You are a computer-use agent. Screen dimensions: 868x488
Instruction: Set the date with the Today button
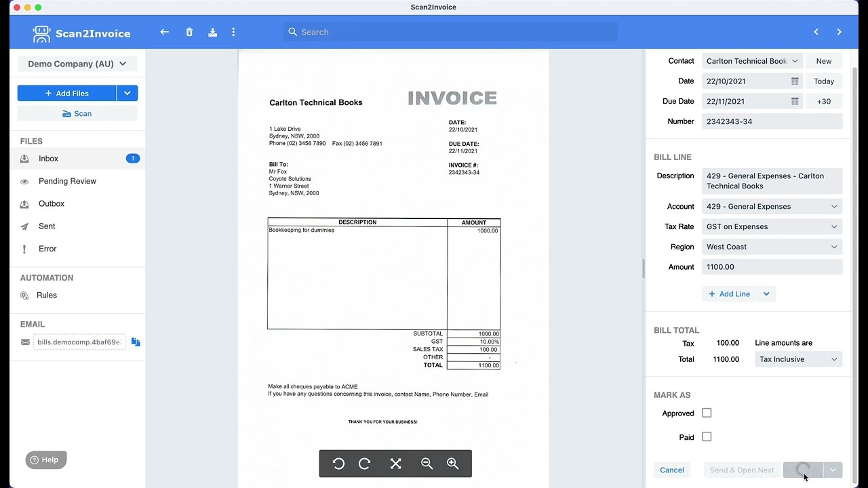click(824, 81)
